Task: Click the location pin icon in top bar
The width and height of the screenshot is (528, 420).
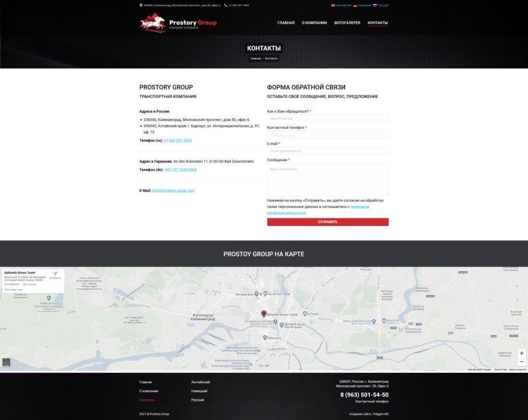Action: 141,5
